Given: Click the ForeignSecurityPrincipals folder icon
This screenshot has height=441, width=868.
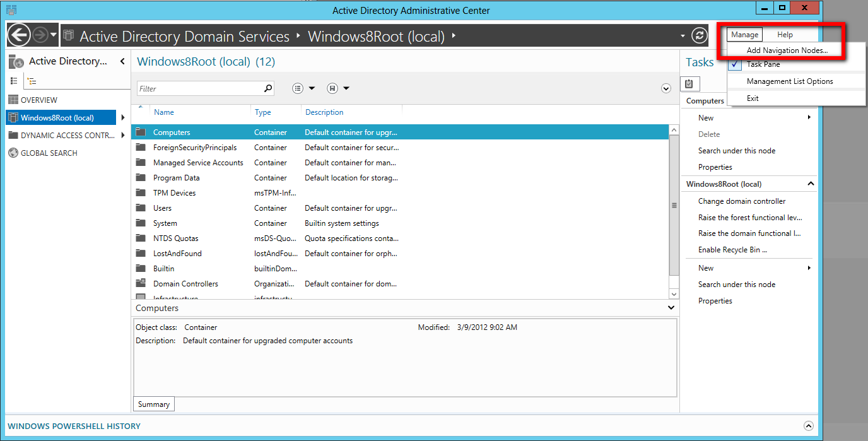Looking at the screenshot, I should [x=141, y=148].
